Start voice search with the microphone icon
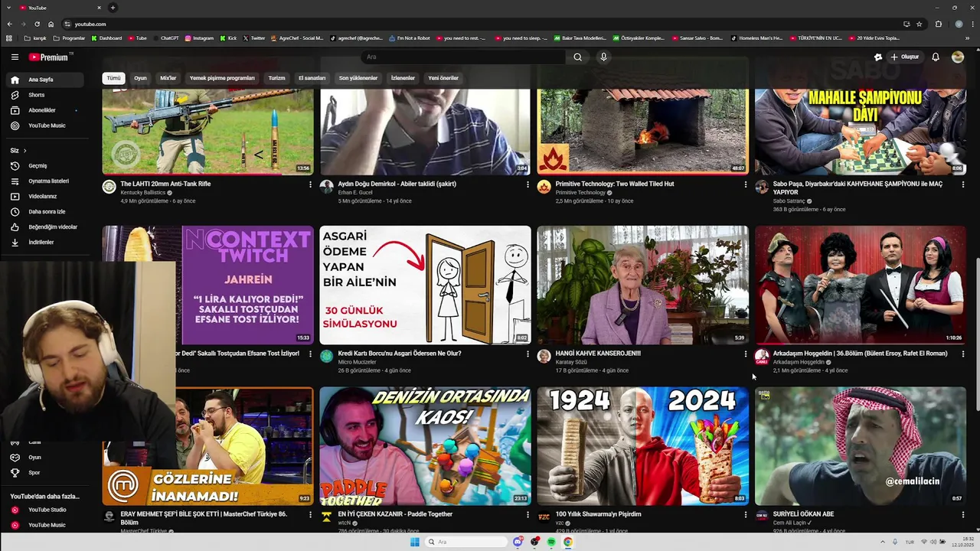The image size is (980, 551). pos(603,57)
